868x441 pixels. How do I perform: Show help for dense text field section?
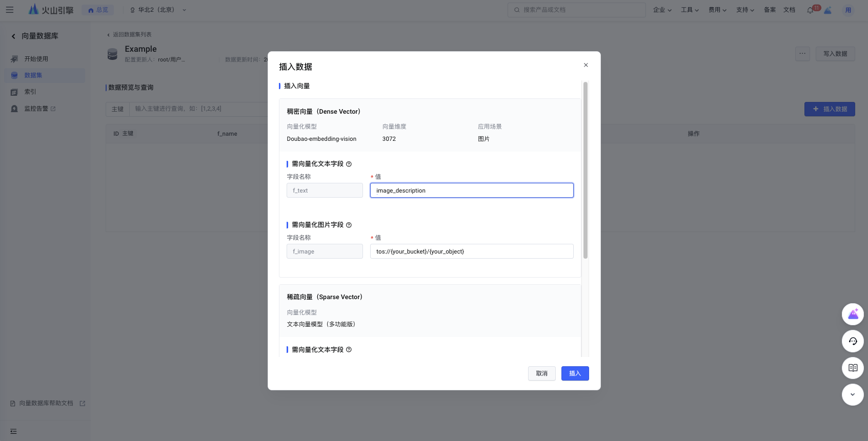pos(349,164)
